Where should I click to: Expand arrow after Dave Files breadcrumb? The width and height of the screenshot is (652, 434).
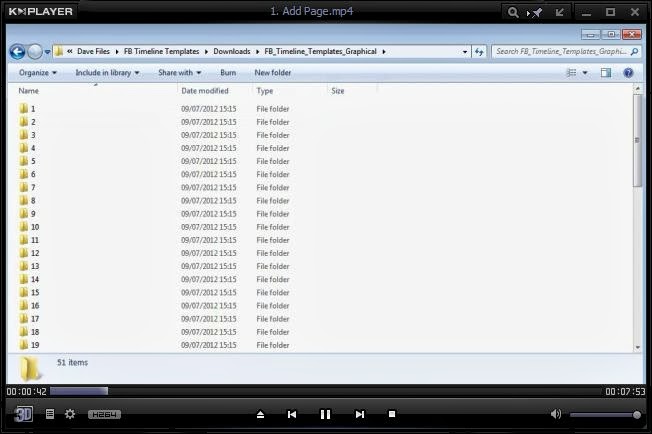(x=117, y=52)
